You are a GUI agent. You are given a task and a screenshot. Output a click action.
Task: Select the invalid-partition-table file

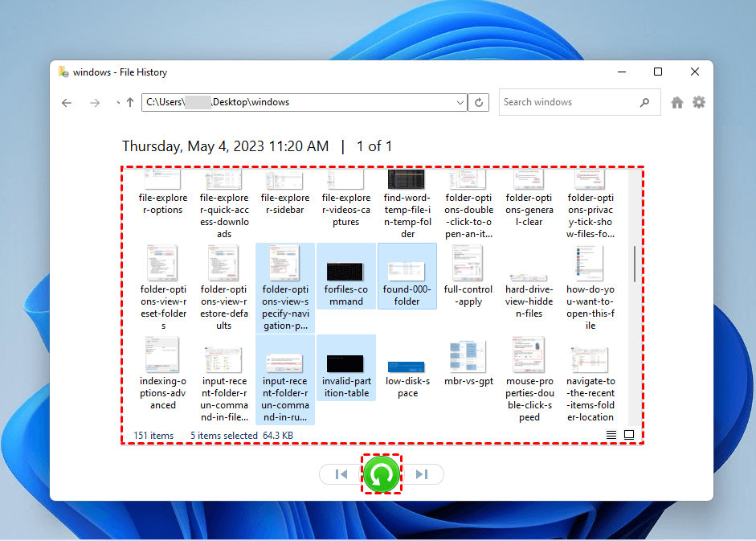click(346, 367)
